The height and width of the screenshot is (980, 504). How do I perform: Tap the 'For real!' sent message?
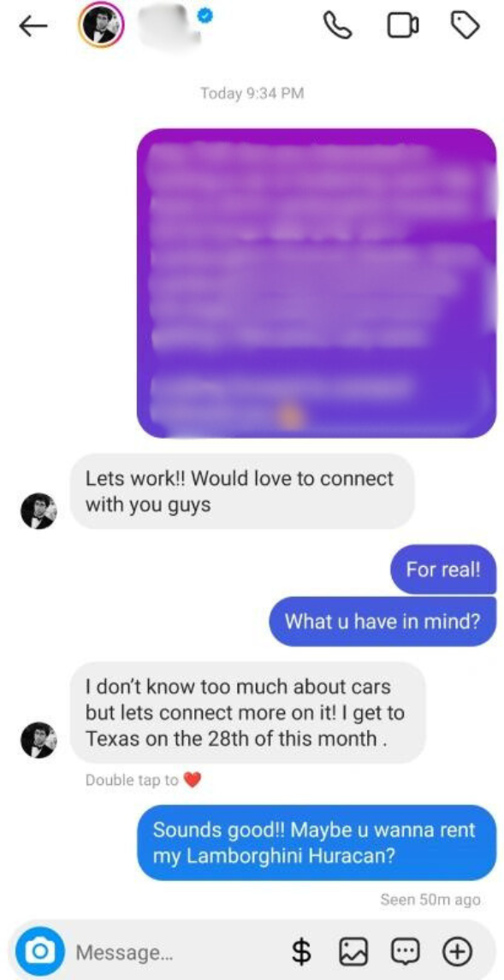pos(442,570)
